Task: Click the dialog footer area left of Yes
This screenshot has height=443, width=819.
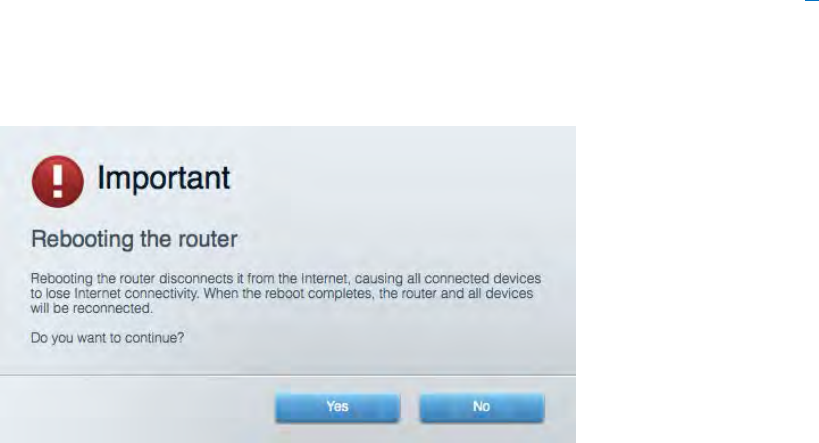Action: tap(136, 410)
